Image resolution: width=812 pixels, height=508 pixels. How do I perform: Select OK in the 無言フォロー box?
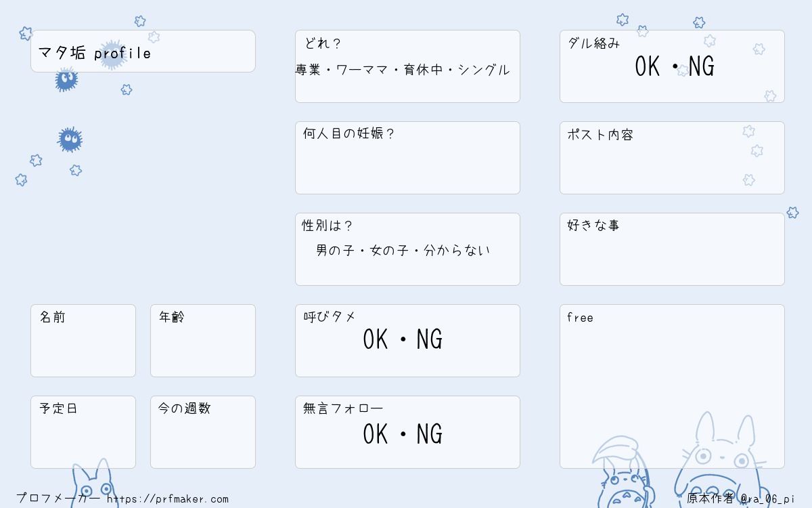point(376,434)
